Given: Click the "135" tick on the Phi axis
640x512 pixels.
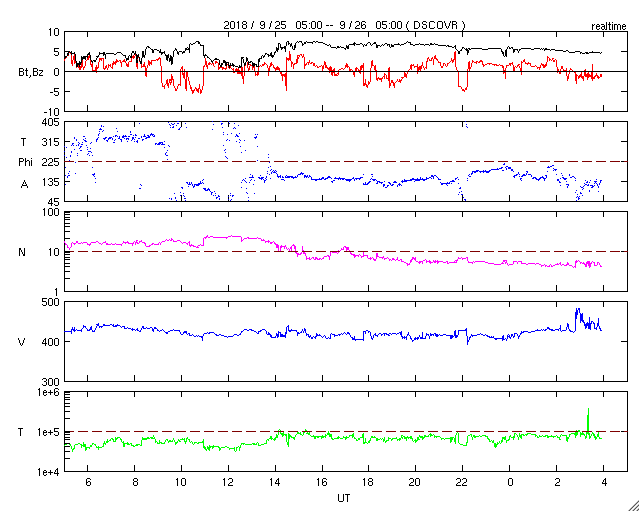Looking at the screenshot, I should pos(51,182).
